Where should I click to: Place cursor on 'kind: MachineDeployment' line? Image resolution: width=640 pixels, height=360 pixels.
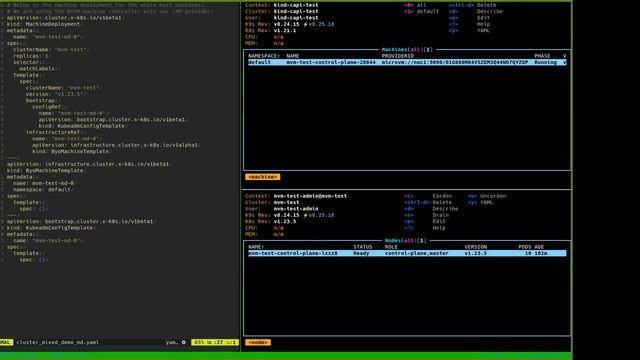pos(43,24)
